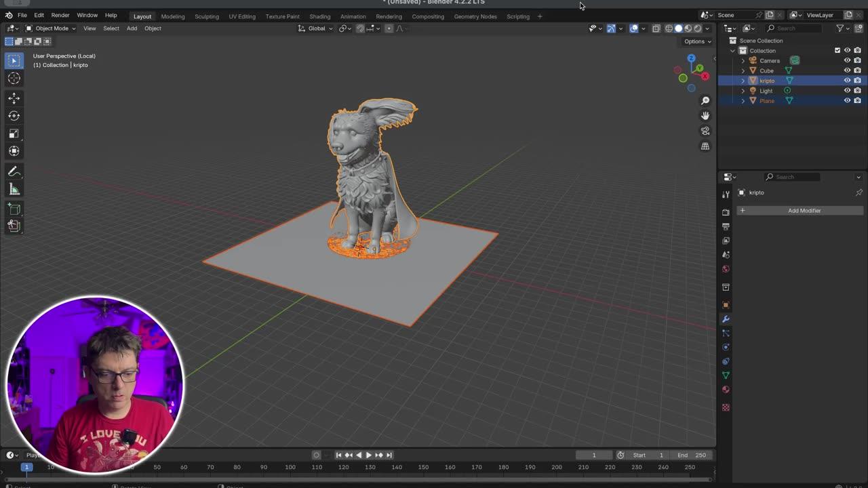The width and height of the screenshot is (868, 488).
Task: Hide the Light object in viewport
Action: (847, 91)
